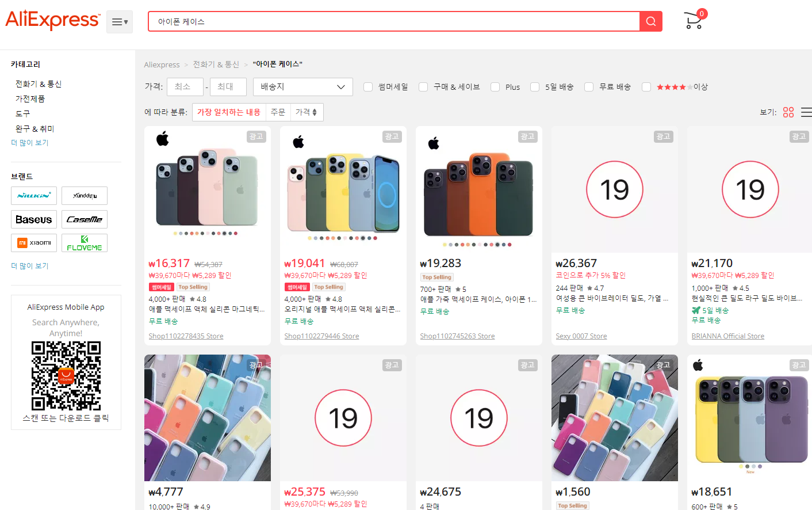Select 전화기 & 통신 category in sidebar
812x510 pixels.
click(39, 84)
